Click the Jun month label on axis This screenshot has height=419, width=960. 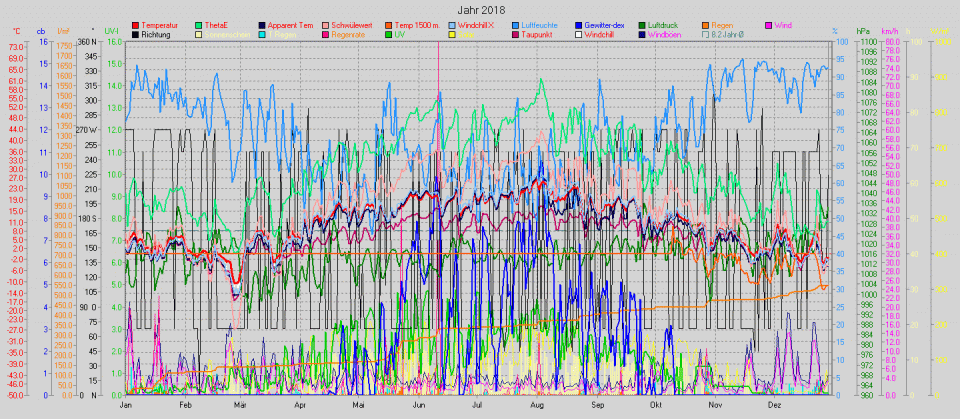pyautogui.click(x=421, y=406)
